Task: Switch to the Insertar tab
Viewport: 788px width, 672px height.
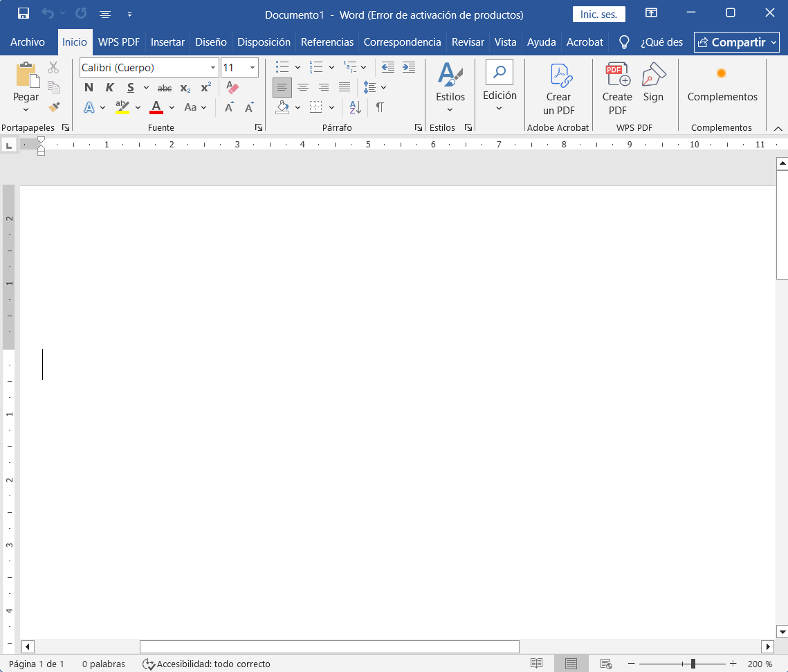Action: coord(167,42)
